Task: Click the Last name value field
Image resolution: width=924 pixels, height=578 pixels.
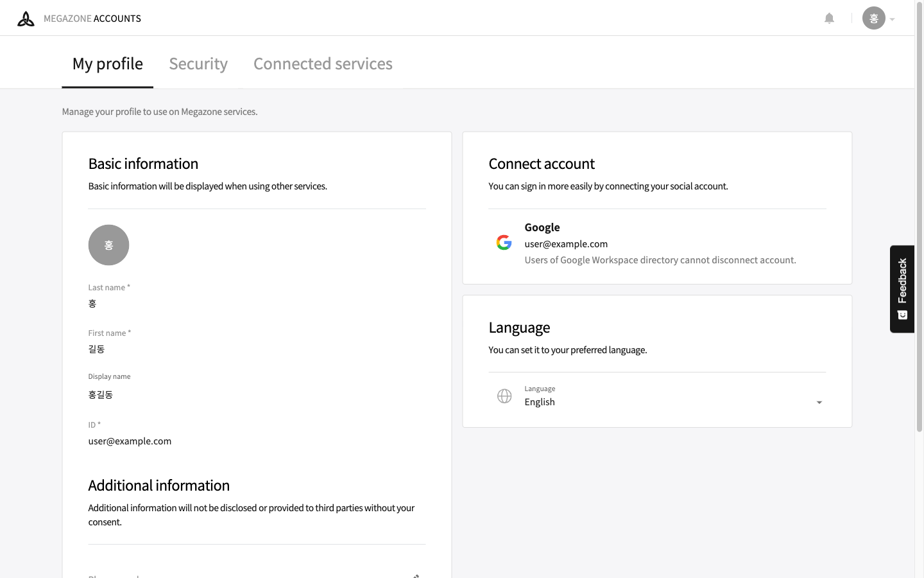Action: [92, 303]
